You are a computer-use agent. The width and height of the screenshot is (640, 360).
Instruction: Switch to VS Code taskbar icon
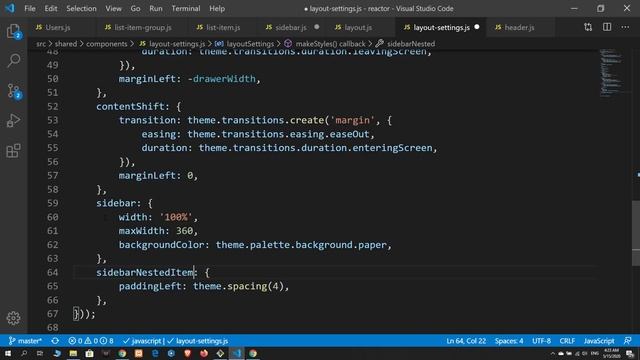237,353
